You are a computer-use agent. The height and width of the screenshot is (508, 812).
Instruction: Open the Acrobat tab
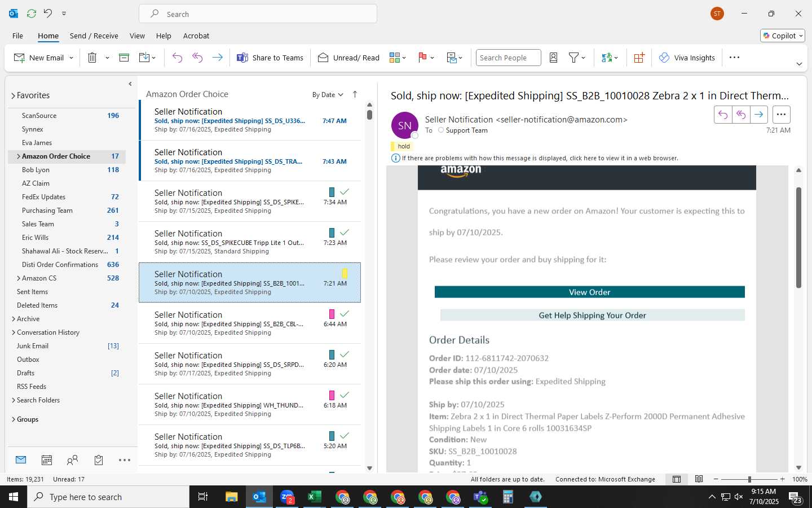(x=196, y=36)
